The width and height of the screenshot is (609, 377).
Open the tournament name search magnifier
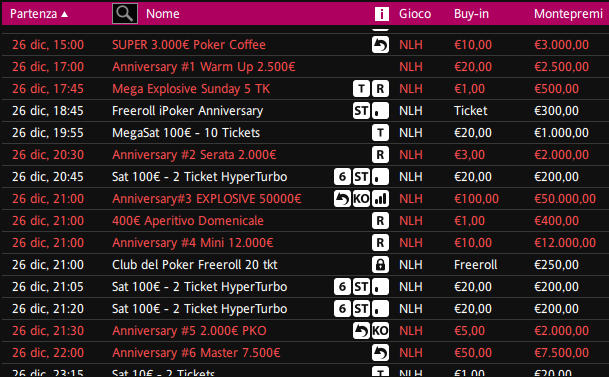coord(125,14)
